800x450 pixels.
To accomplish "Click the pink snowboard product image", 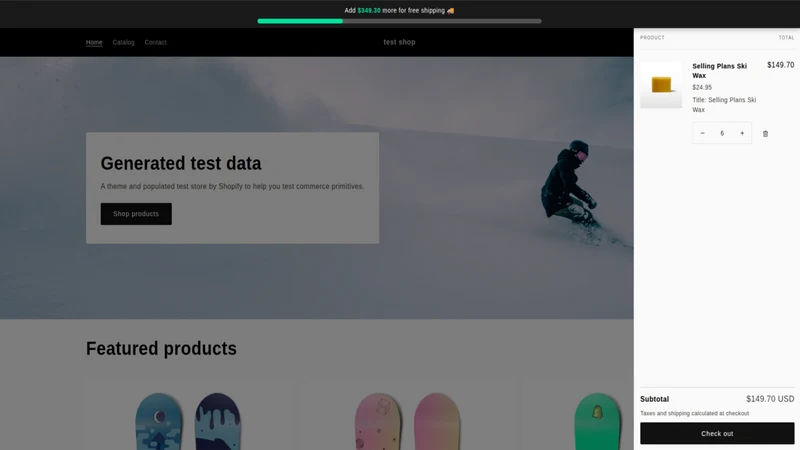I will point(407,421).
